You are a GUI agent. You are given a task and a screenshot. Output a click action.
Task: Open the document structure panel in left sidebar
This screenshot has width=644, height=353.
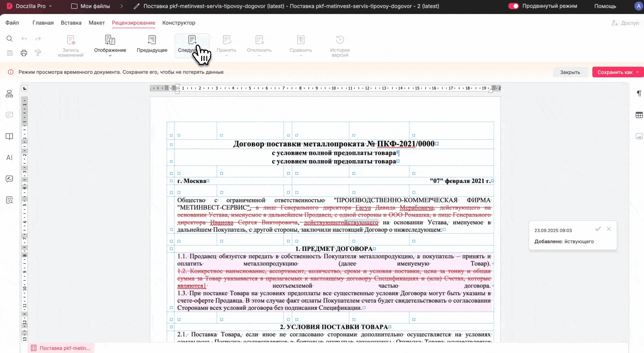(10, 94)
